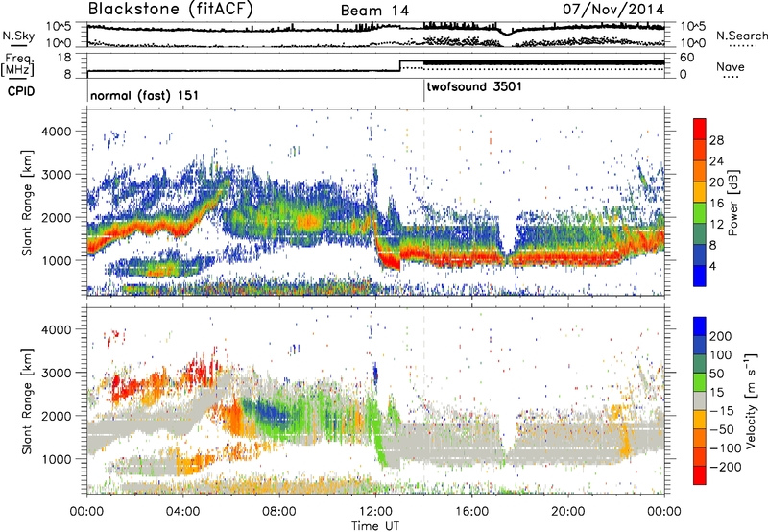Click the 200 label on Velocity scale

(721, 336)
